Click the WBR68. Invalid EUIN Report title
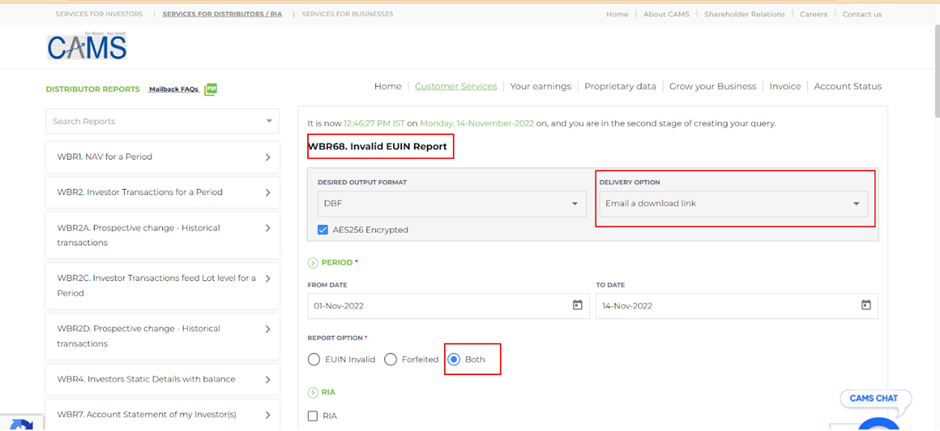 tap(377, 146)
